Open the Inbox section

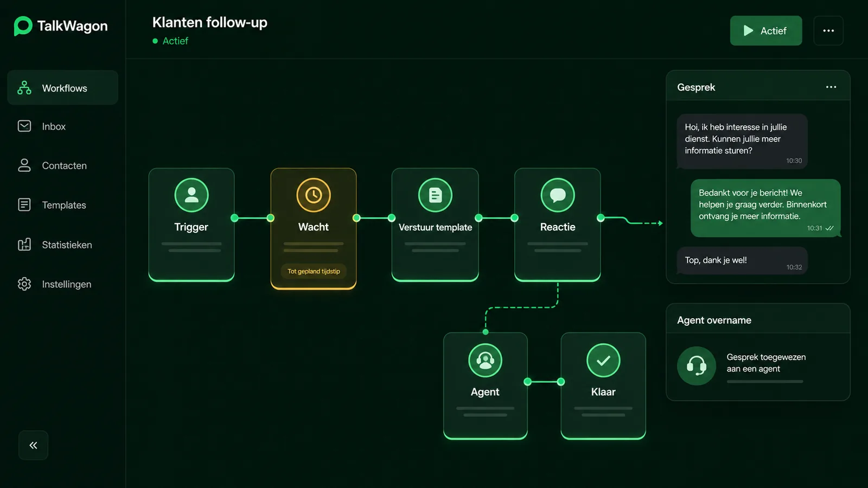pyautogui.click(x=62, y=126)
